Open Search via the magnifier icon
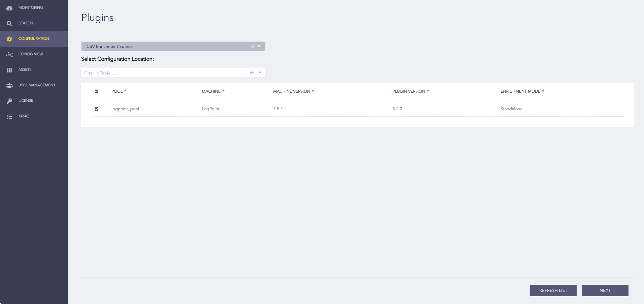Image resolution: width=644 pixels, height=304 pixels. (9, 23)
